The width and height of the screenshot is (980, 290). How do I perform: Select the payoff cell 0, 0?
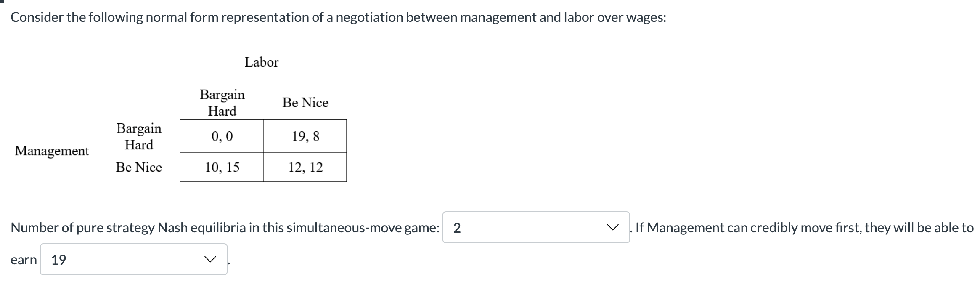pos(222,136)
